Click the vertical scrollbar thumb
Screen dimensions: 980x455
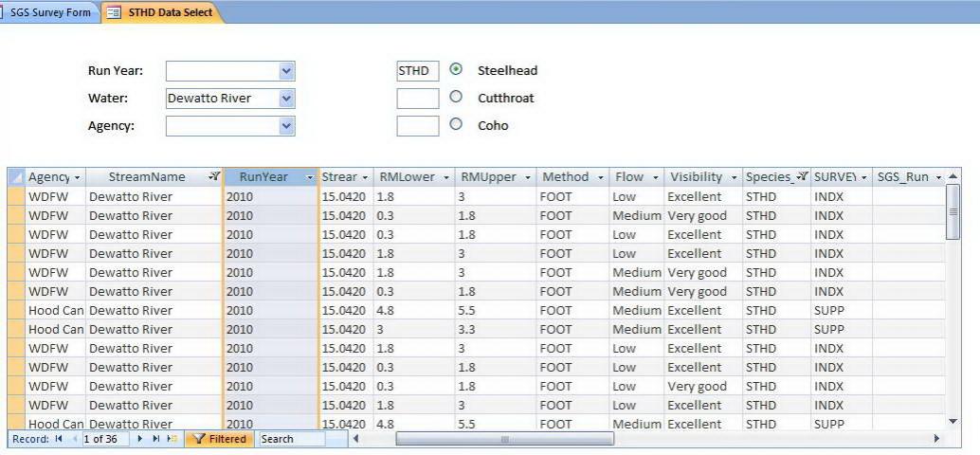coord(953,211)
